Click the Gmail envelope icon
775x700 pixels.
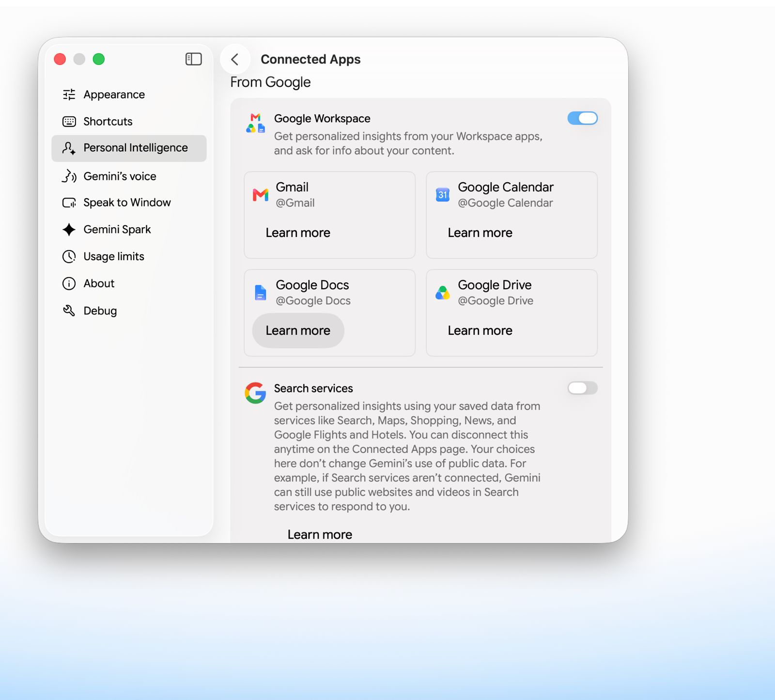coord(261,195)
